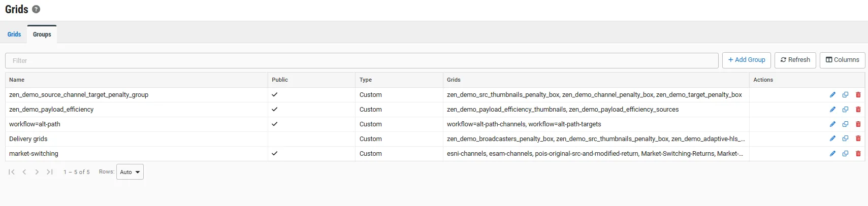This screenshot has width=868, height=206.
Task: Toggle Public checkmark for zen_demo_payload_efficiency
Action: point(275,110)
